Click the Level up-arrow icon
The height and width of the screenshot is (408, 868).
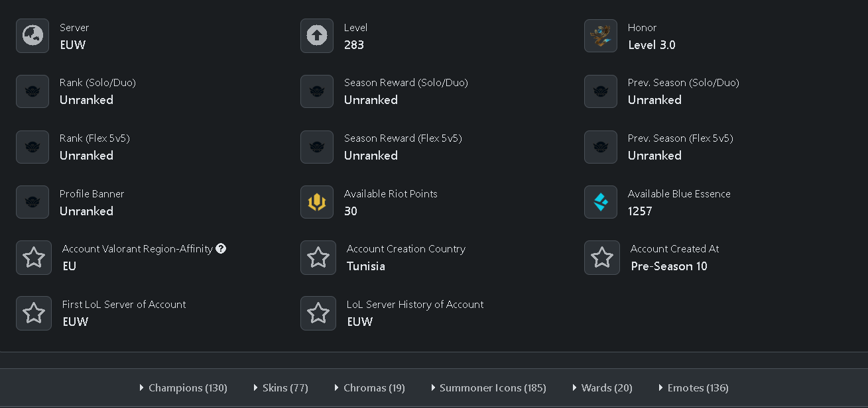click(x=317, y=36)
